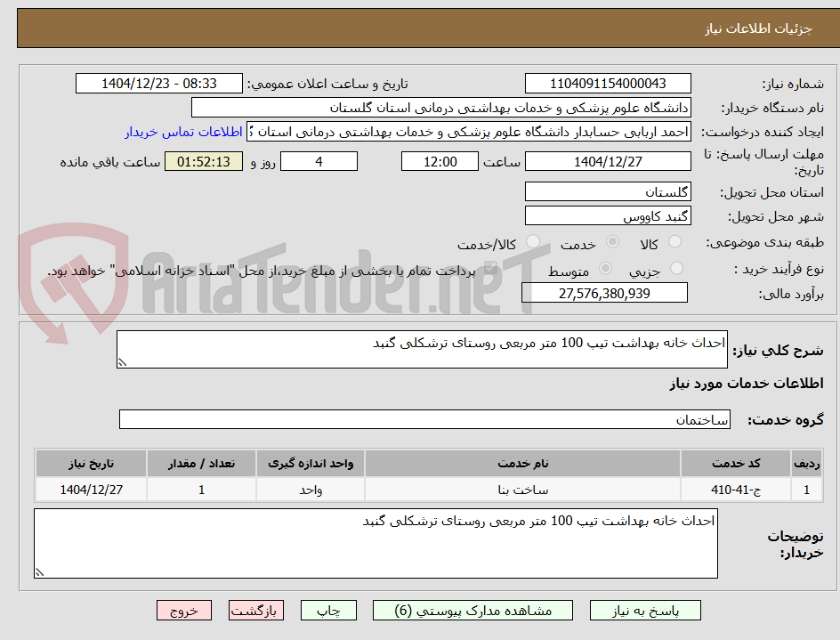The image size is (840, 640).
Task: Click the deadline time field 12:00
Action: point(440,161)
